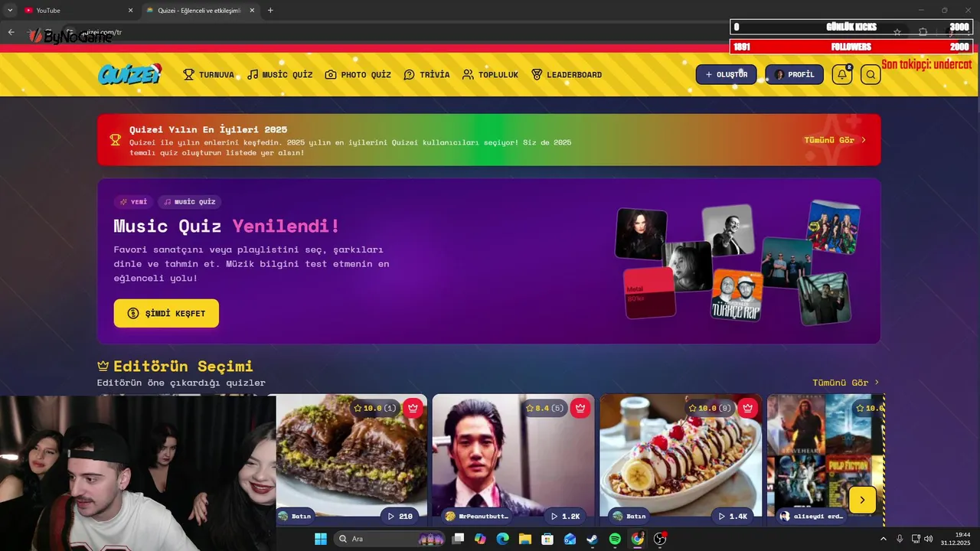Click the Yeni tag badge

coord(133,202)
